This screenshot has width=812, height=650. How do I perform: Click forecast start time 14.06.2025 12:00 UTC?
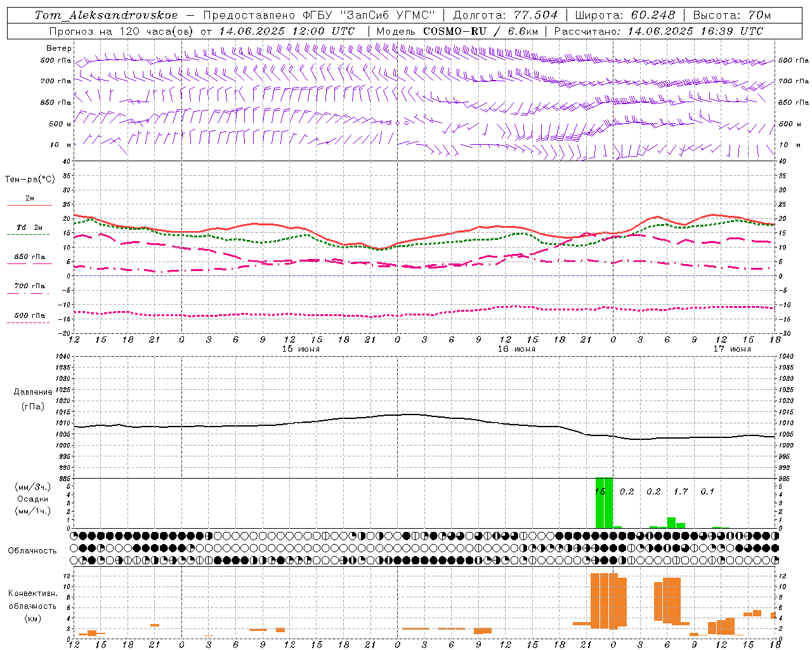(287, 31)
